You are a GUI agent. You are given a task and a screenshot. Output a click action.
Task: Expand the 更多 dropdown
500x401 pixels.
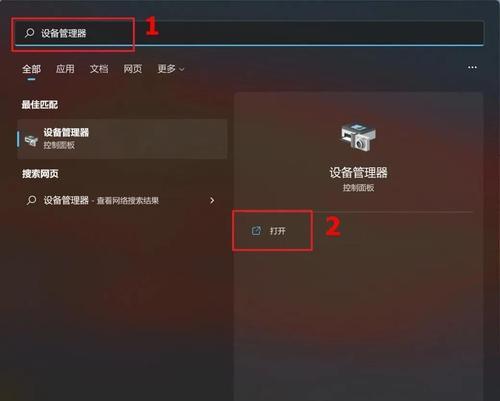pos(171,69)
